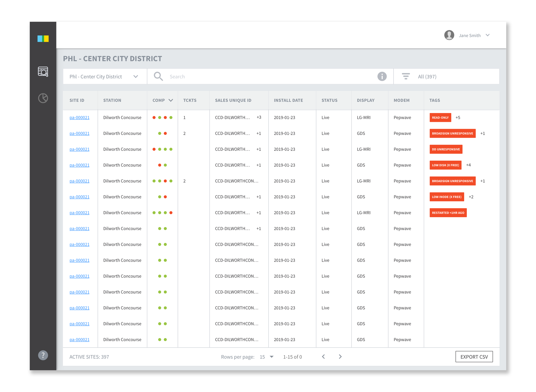Open the first pa-000021 site link
This screenshot has width=536, height=392.
pyautogui.click(x=79, y=118)
